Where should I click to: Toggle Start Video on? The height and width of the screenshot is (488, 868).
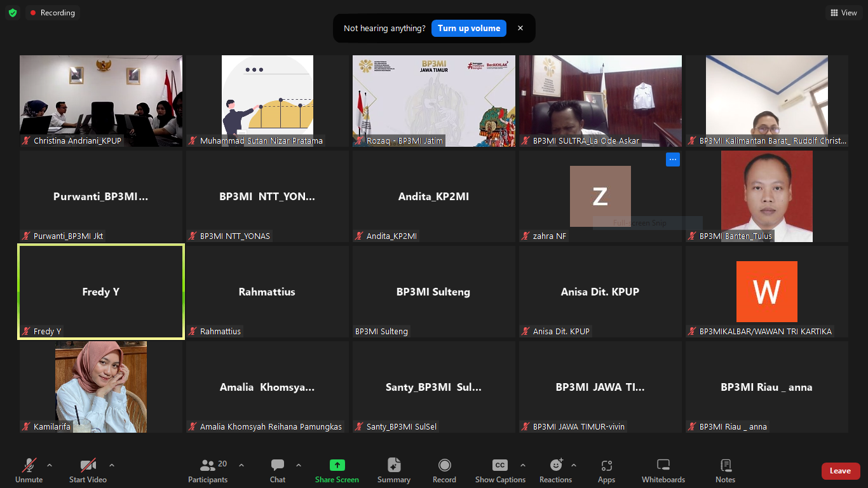point(88,471)
